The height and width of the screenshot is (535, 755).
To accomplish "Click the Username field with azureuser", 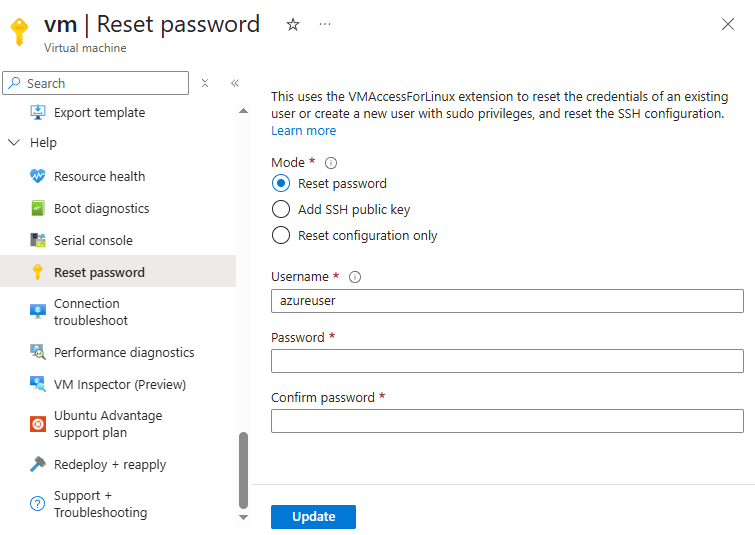I will coord(507,301).
